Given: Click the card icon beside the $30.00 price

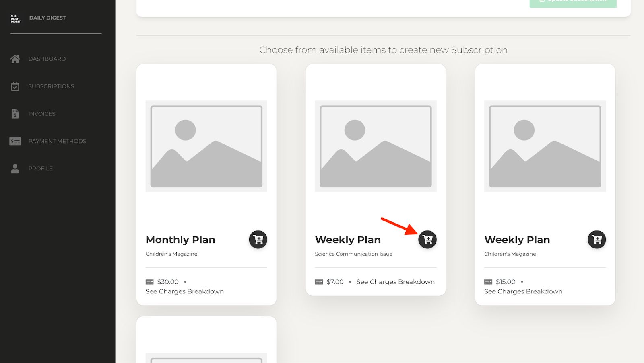Looking at the screenshot, I should [150, 281].
